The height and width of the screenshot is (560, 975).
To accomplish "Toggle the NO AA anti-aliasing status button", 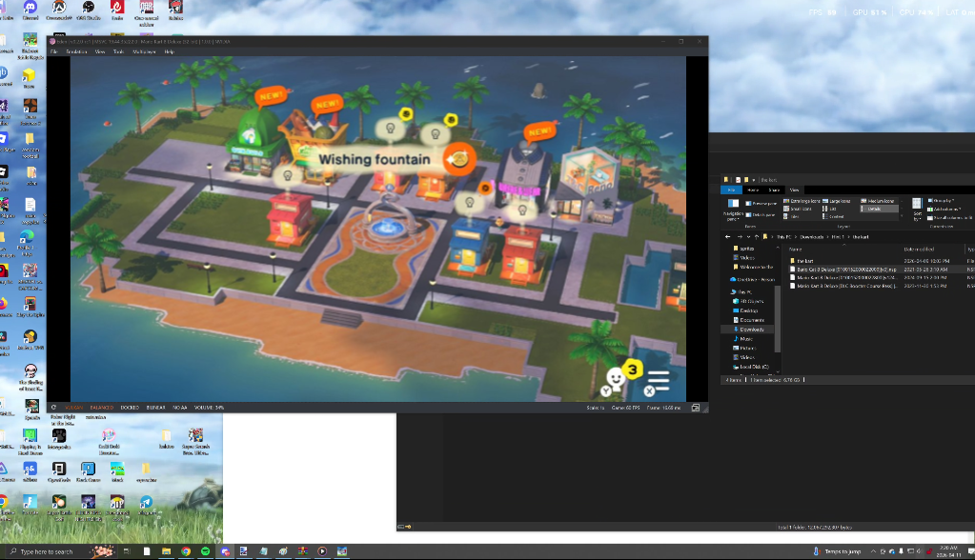I will click(x=180, y=408).
